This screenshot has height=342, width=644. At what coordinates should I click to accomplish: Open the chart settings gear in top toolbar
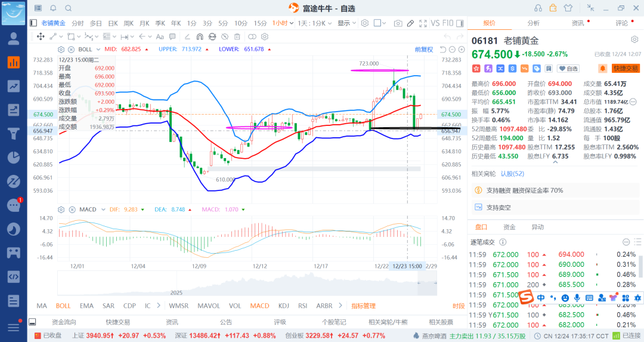pyautogui.click(x=365, y=23)
